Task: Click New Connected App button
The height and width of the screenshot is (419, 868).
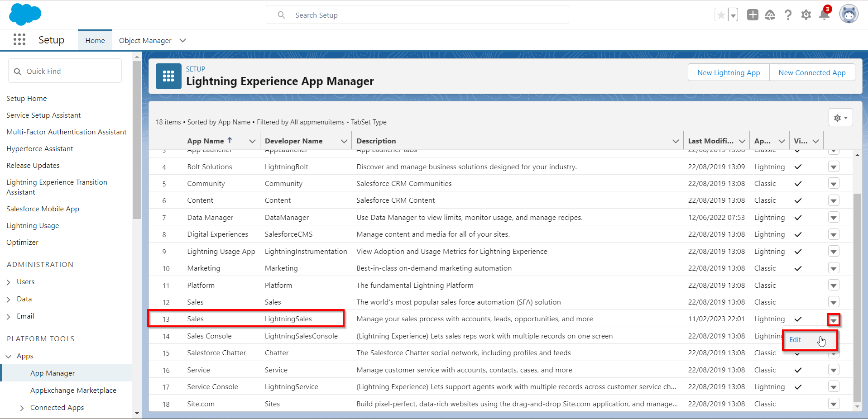Action: pyautogui.click(x=812, y=72)
